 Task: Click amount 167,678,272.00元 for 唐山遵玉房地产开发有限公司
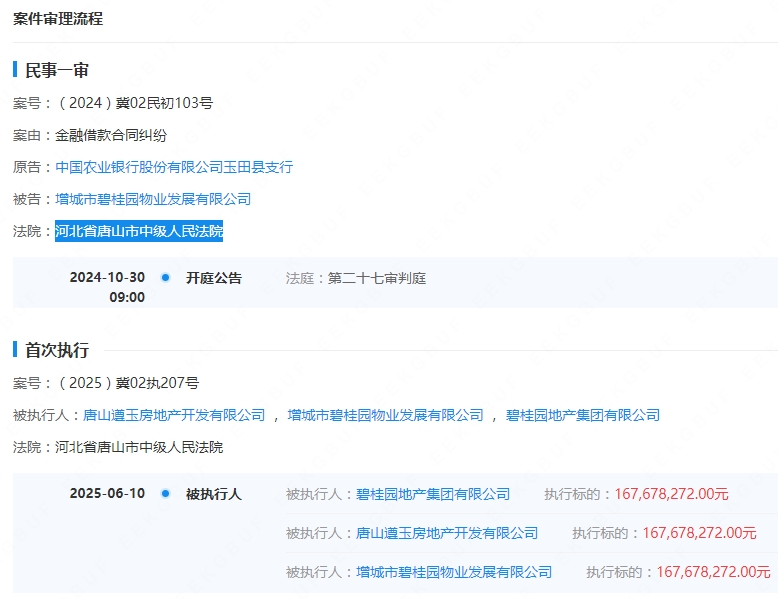pyautogui.click(x=699, y=533)
